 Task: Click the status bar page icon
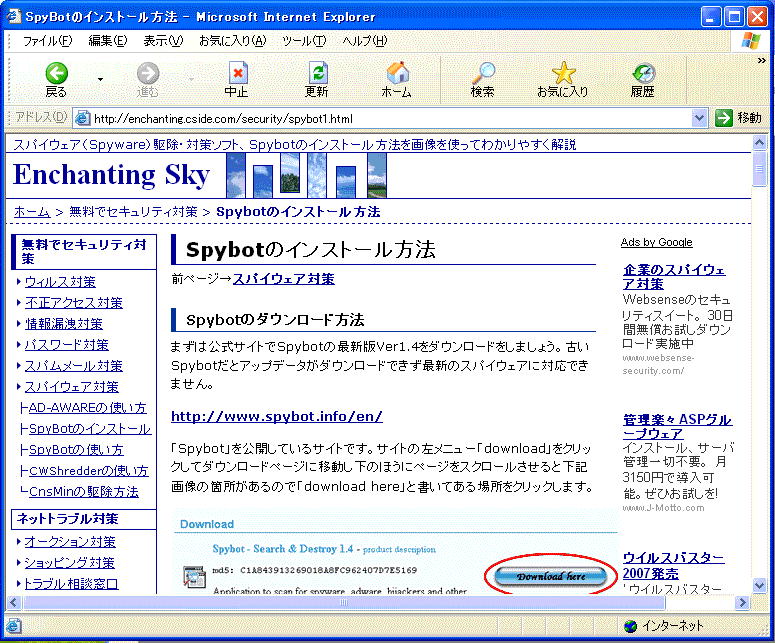pos(13,626)
